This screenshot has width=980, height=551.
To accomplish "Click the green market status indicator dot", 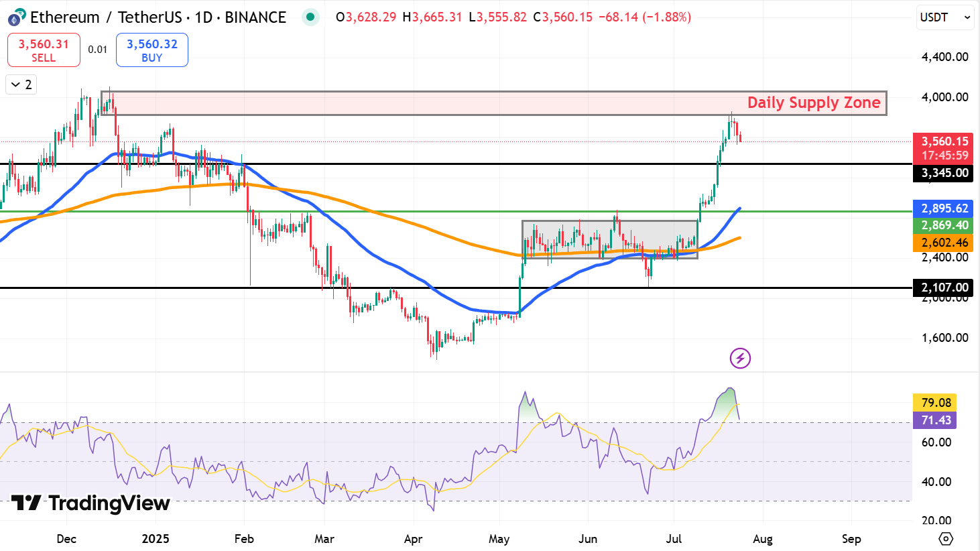I will (310, 17).
